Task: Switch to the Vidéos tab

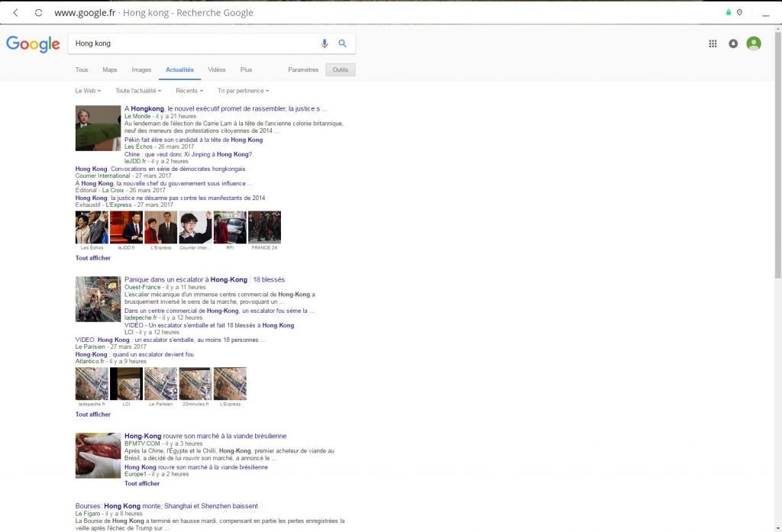Action: (217, 69)
